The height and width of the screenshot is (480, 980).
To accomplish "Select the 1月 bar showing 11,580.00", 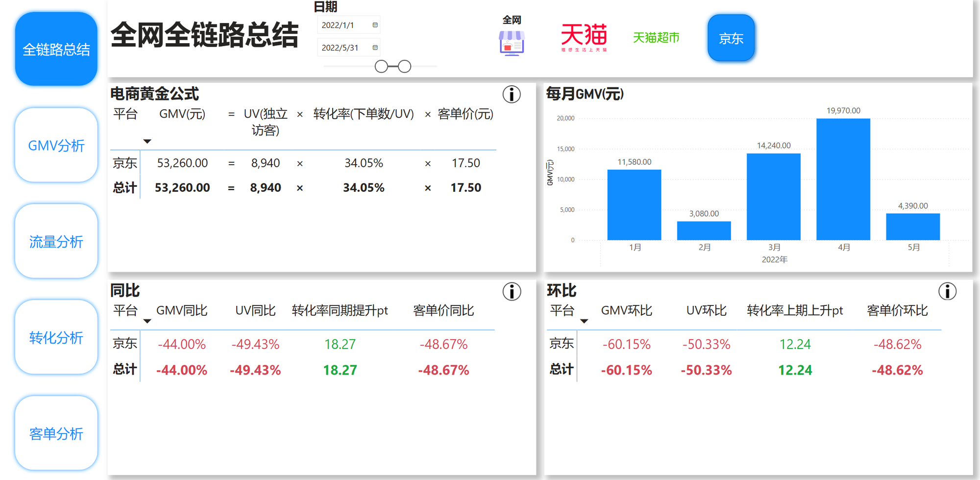I will tap(634, 205).
